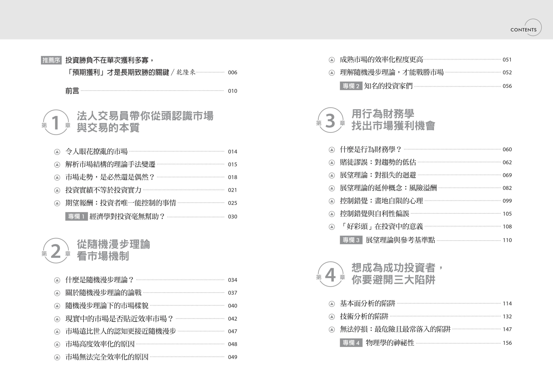Click the bullet icon beside 賭徒謬誤：對趨勢的低估
The image size is (553, 392).
pyautogui.click(x=332, y=163)
